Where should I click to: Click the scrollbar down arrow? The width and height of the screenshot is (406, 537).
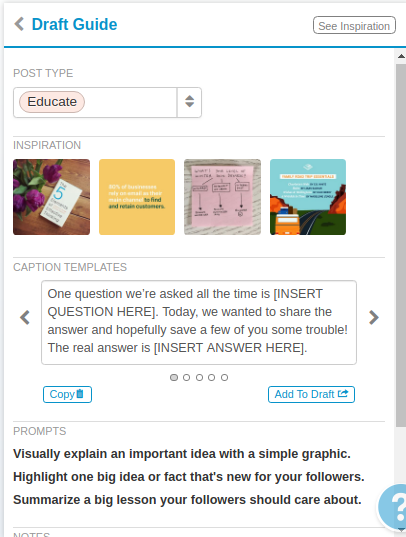click(401, 530)
